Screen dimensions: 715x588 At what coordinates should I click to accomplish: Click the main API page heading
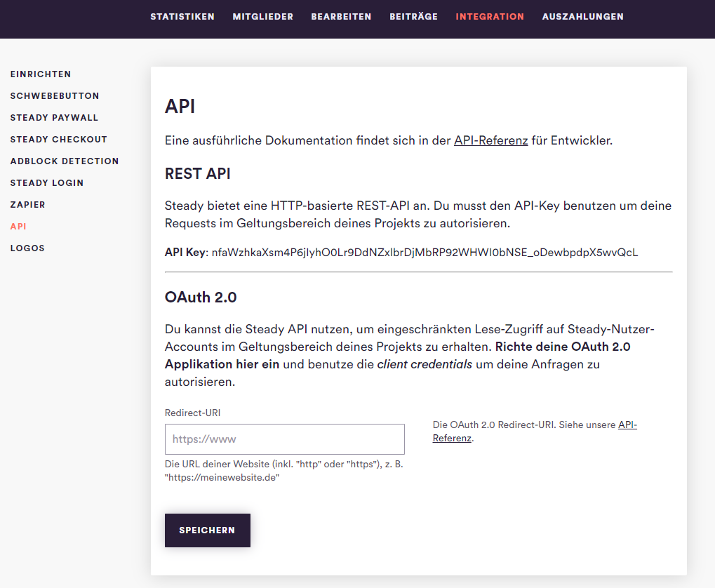coord(180,106)
